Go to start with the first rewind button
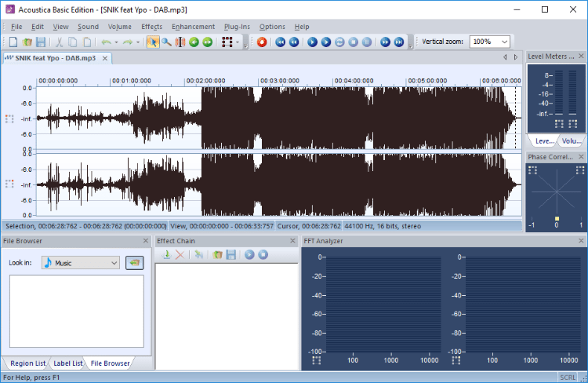Image resolution: width=588 pixels, height=383 pixels. 280,42
